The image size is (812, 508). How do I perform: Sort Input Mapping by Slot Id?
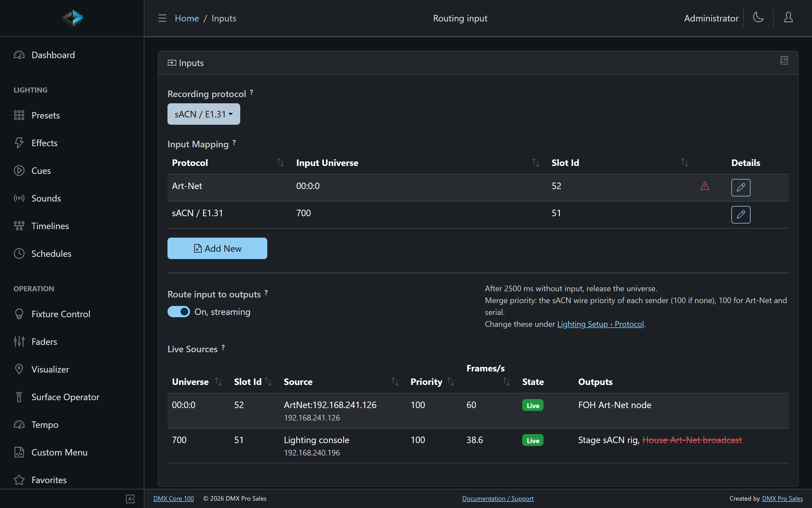coord(685,163)
